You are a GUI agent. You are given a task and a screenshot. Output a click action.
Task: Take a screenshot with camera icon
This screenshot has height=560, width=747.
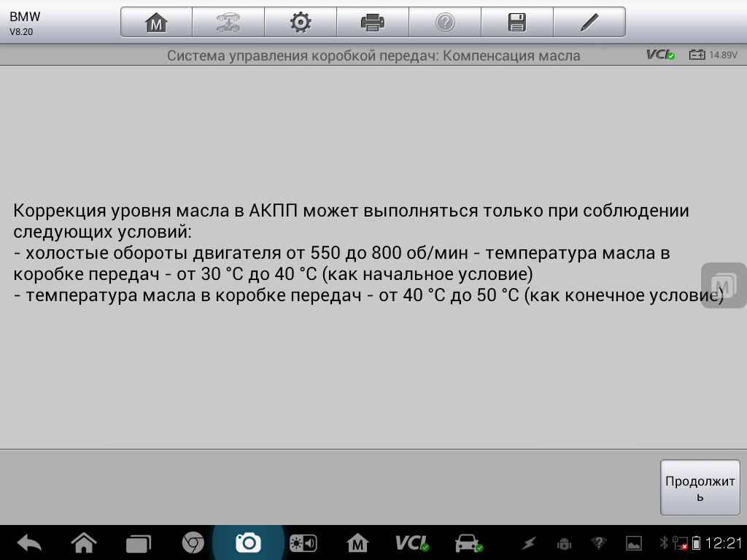[248, 543]
